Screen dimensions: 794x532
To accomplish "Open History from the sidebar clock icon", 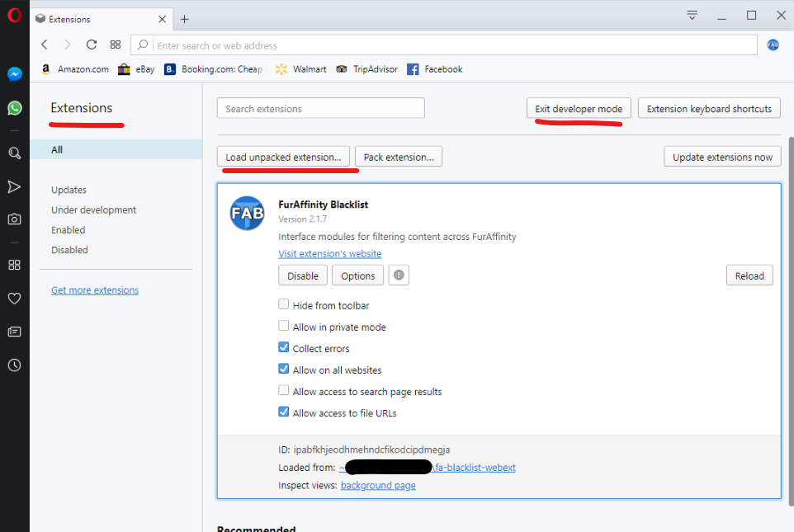I will pyautogui.click(x=15, y=365).
